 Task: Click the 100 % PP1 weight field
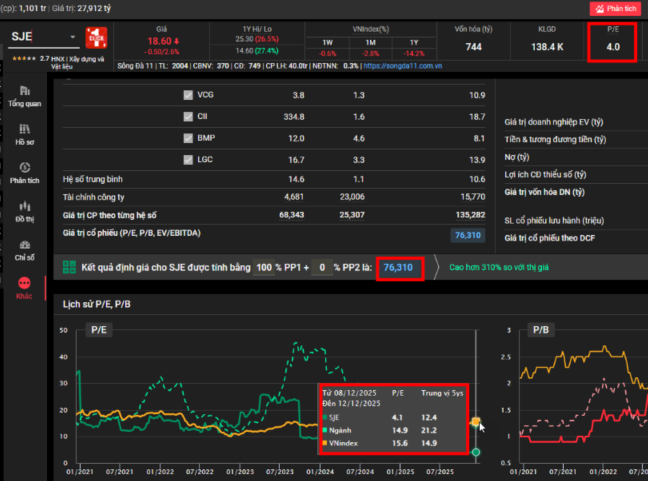pos(264,267)
